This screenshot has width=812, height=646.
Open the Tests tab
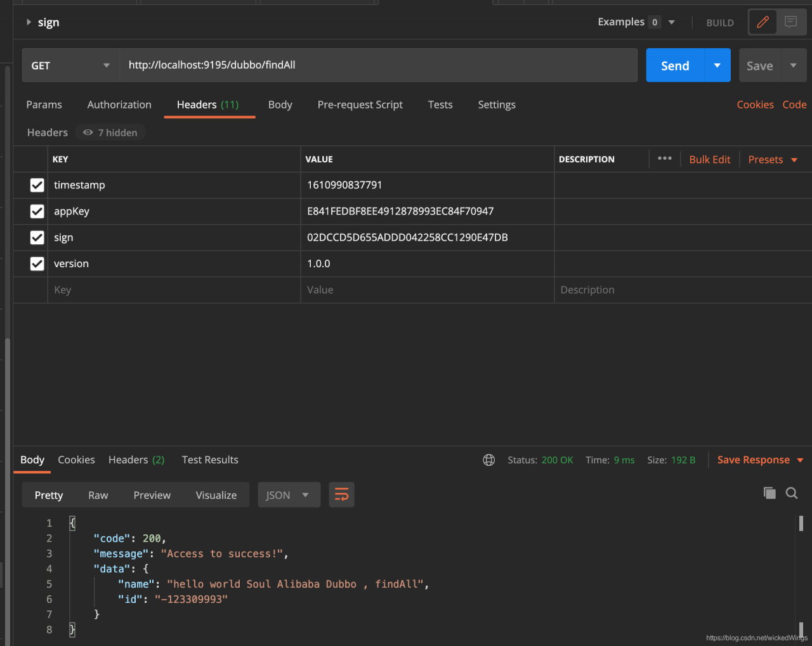point(440,105)
